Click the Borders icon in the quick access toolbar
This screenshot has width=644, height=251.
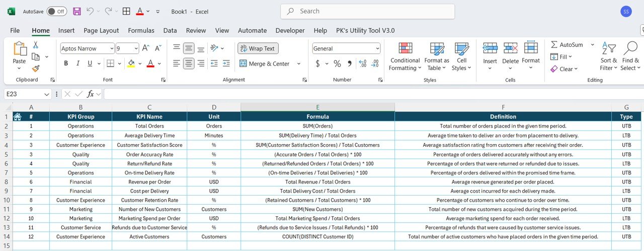[127, 11]
